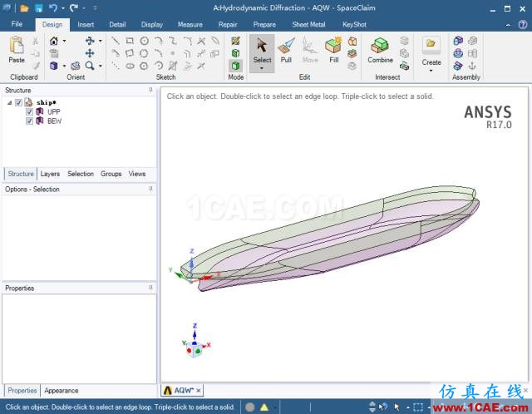Image resolution: width=532 pixels, height=414 pixels.
Task: Open the Zoom tool dropdown arrow
Action: [100, 66]
